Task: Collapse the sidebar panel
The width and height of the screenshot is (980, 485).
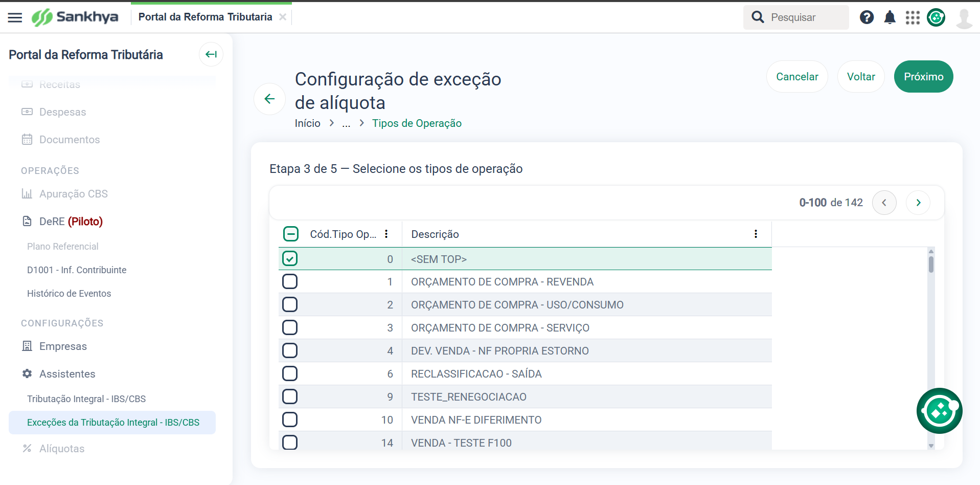Action: pyautogui.click(x=211, y=54)
